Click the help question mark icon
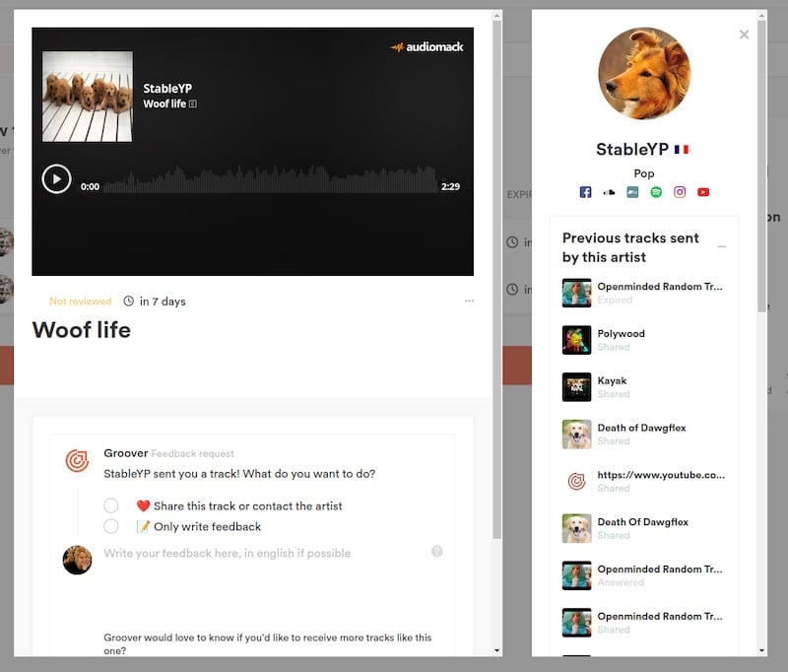The height and width of the screenshot is (672, 788). pyautogui.click(x=437, y=552)
